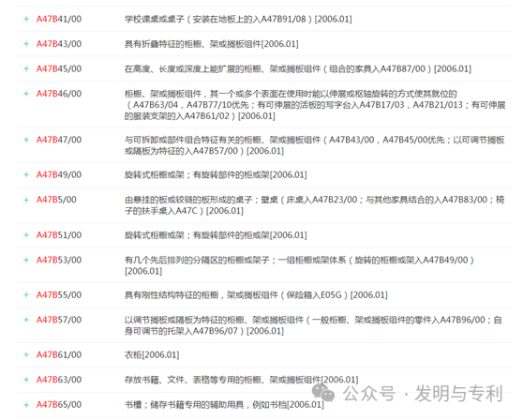
Task: Expand the A47B49/00 row plus icon
Action: point(26,174)
